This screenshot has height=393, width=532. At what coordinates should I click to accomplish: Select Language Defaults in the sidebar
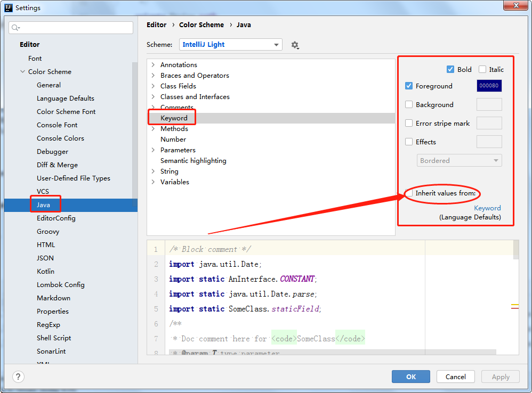66,98
